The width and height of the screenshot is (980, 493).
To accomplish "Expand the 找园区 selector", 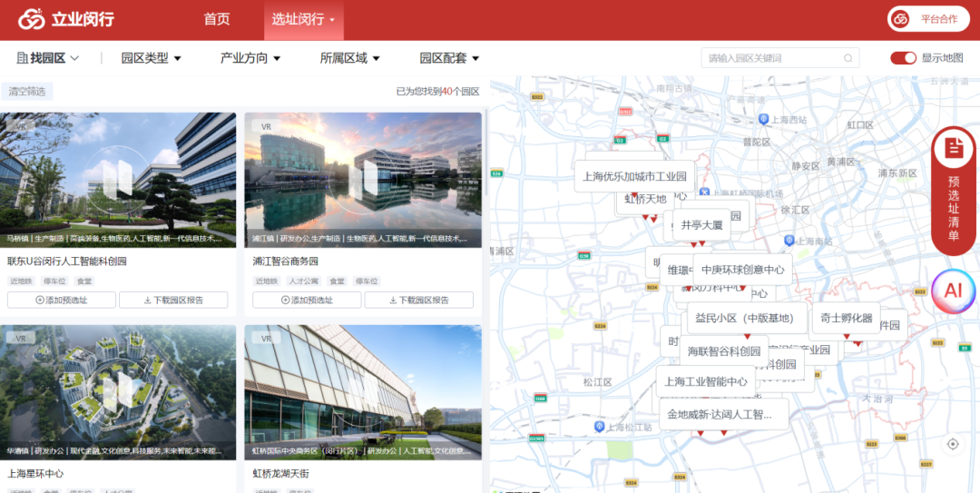I will (x=48, y=58).
